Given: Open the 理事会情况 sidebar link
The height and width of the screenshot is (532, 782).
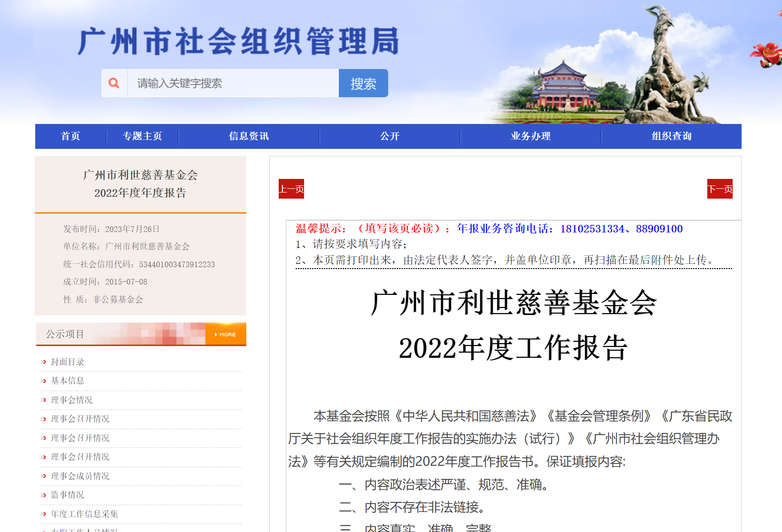Looking at the screenshot, I should [x=72, y=400].
